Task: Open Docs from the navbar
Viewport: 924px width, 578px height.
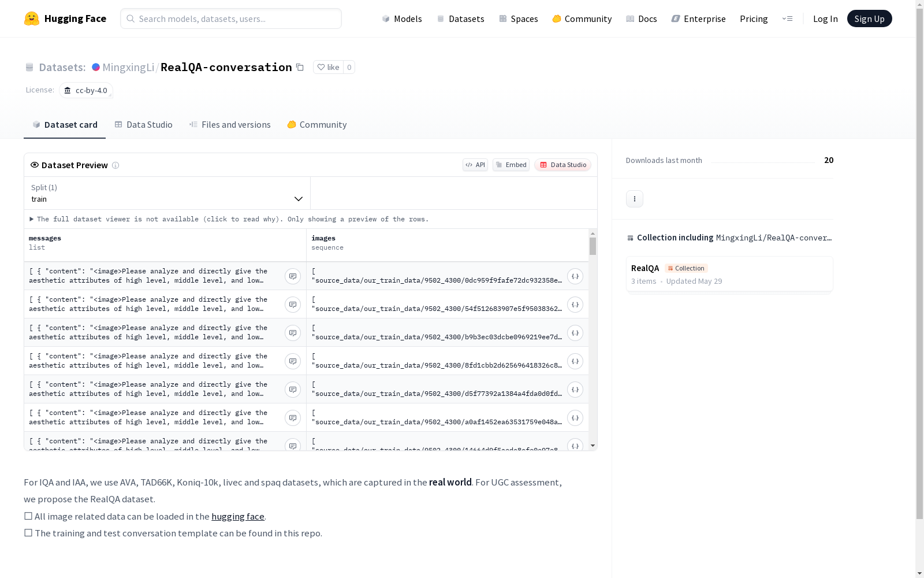Action: pyautogui.click(x=642, y=18)
